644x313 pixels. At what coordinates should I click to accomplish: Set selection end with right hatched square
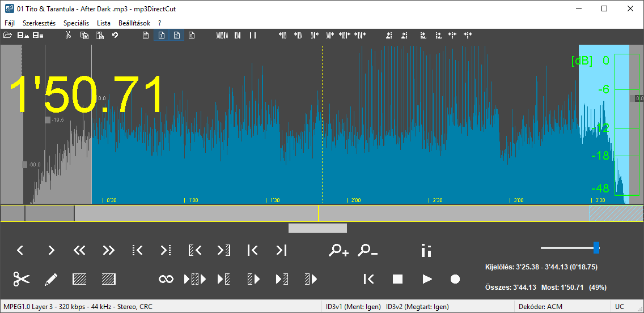(109, 280)
